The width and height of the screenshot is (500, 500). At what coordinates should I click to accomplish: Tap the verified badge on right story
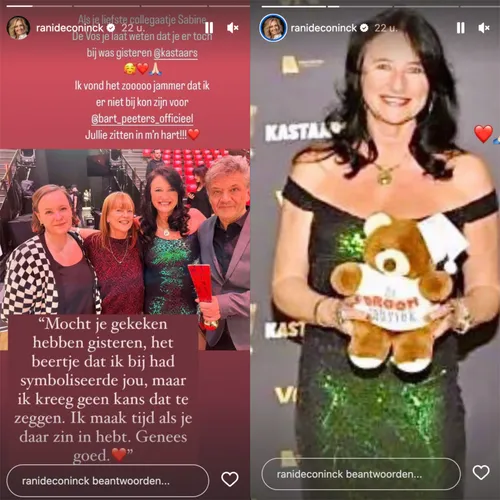pos(364,28)
